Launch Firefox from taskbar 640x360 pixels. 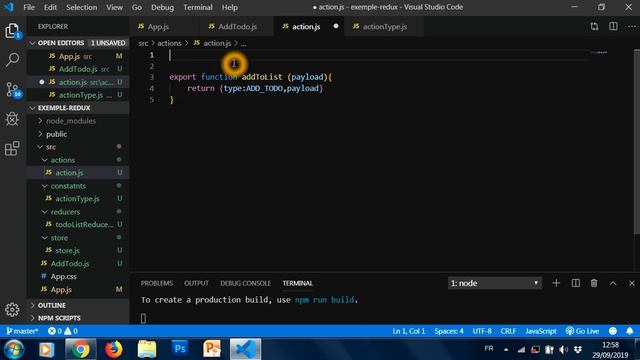[x=113, y=349]
